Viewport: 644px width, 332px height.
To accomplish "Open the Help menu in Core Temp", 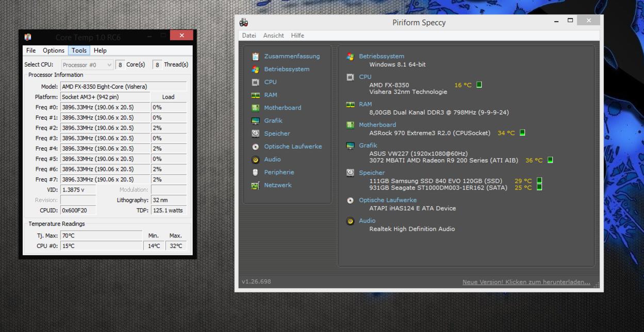I will [100, 51].
